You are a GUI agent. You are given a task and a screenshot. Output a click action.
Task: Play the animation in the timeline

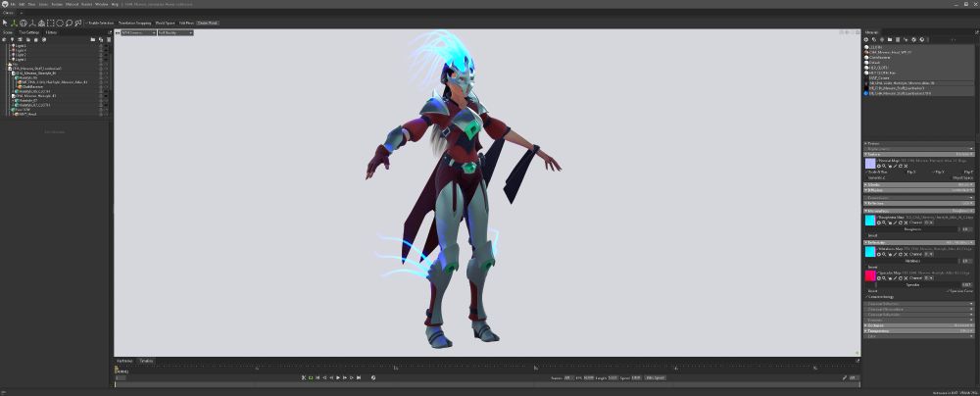click(338, 377)
